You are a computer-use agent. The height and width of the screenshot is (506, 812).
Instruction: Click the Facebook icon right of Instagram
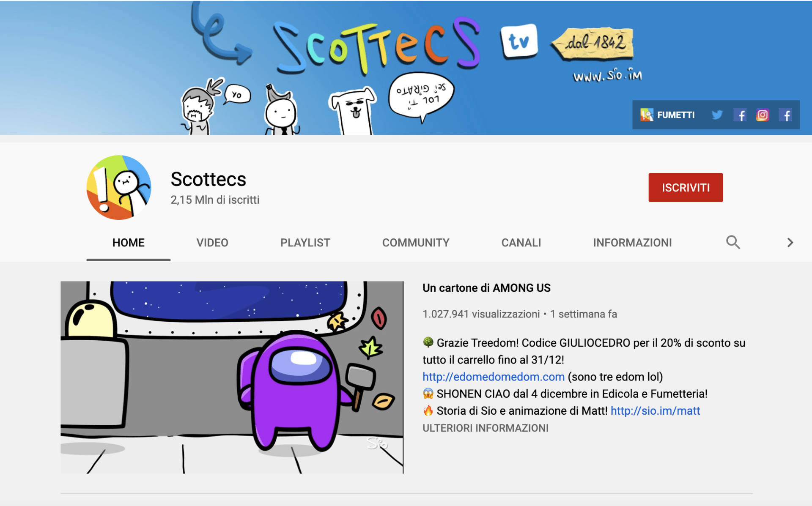(785, 115)
